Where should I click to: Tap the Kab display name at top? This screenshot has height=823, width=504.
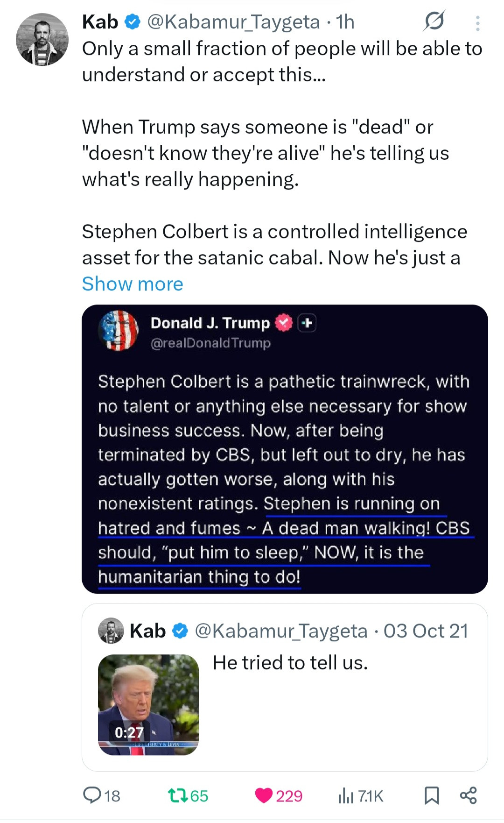[x=100, y=22]
